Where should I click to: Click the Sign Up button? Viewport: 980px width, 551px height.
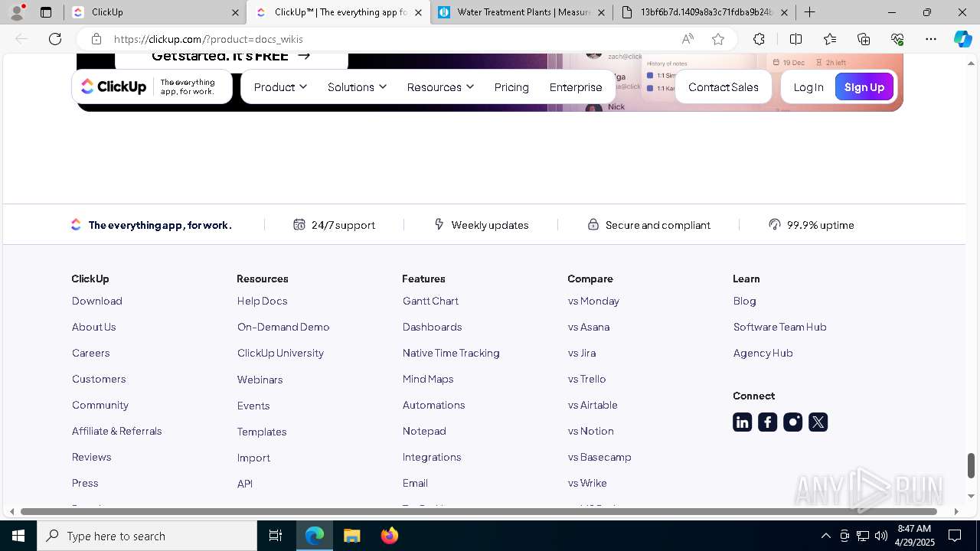pyautogui.click(x=864, y=87)
